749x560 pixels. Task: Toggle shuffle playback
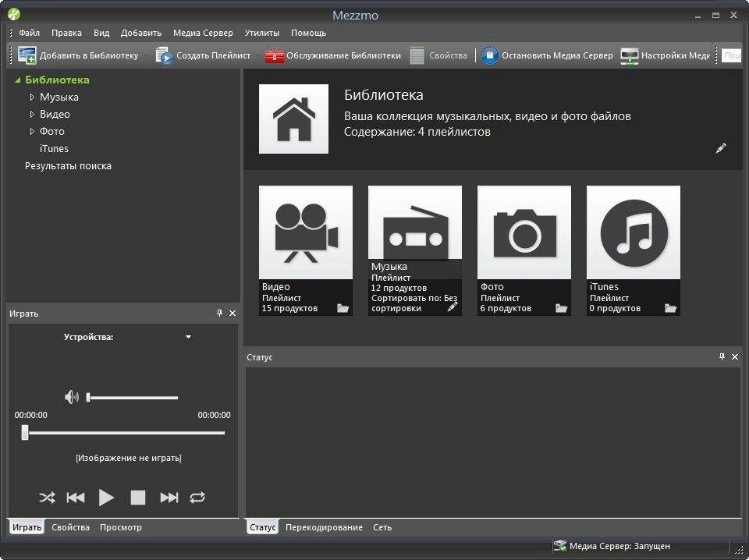coord(47,498)
